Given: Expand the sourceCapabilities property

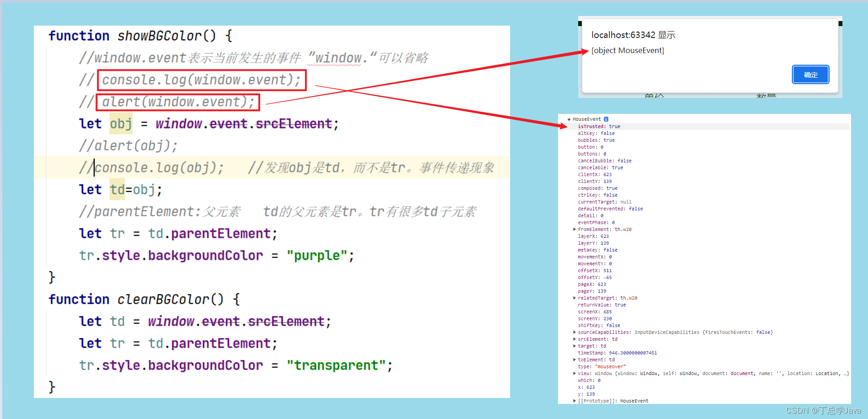Looking at the screenshot, I should click(575, 332).
